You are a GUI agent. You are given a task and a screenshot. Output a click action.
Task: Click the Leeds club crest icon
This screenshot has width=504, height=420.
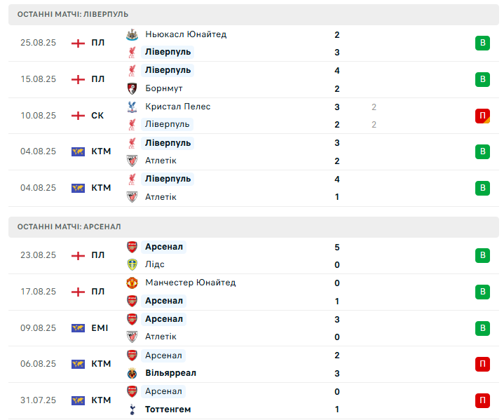click(132, 264)
